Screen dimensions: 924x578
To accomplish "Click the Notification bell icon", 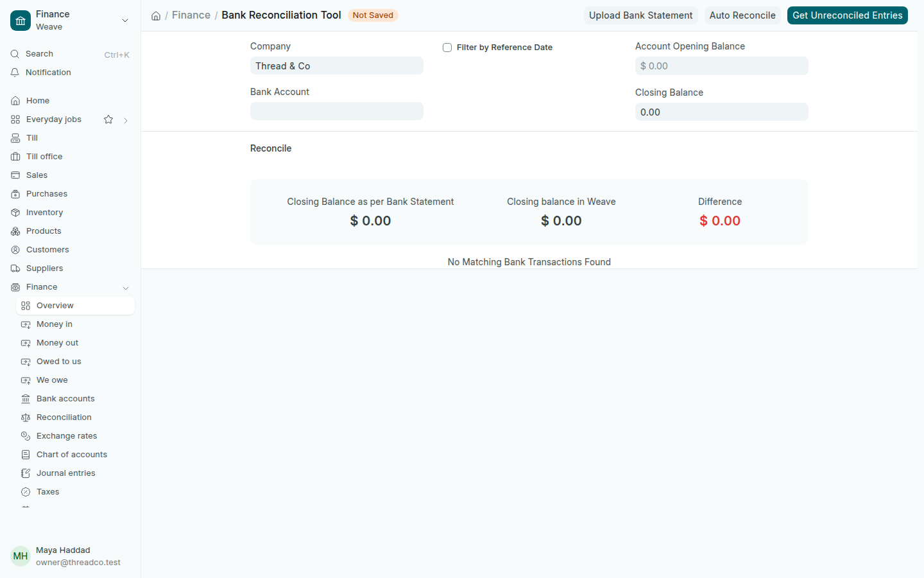I will tap(15, 73).
